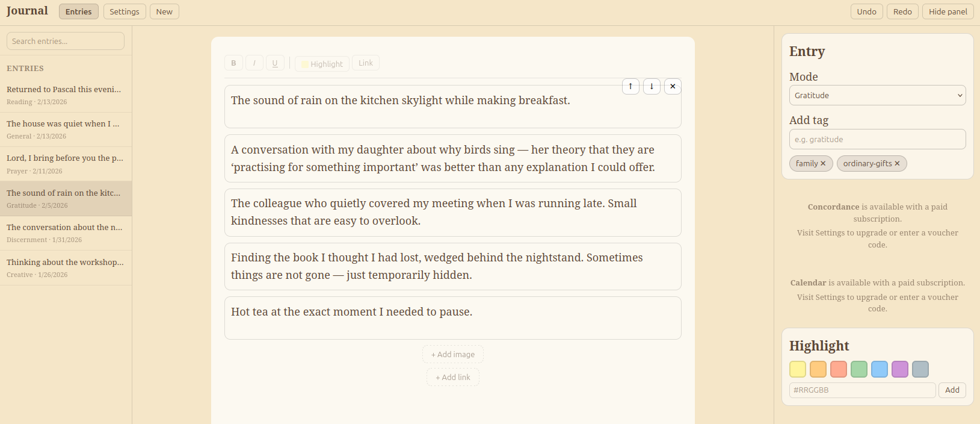Open the Mode dropdown showing Gratitude
This screenshot has width=980, height=424.
point(877,95)
